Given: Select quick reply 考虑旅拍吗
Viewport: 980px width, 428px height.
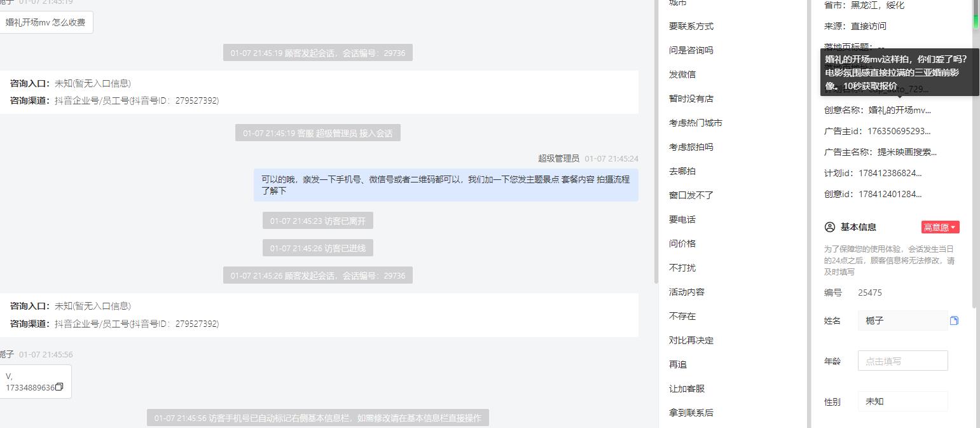Looking at the screenshot, I should click(x=691, y=147).
